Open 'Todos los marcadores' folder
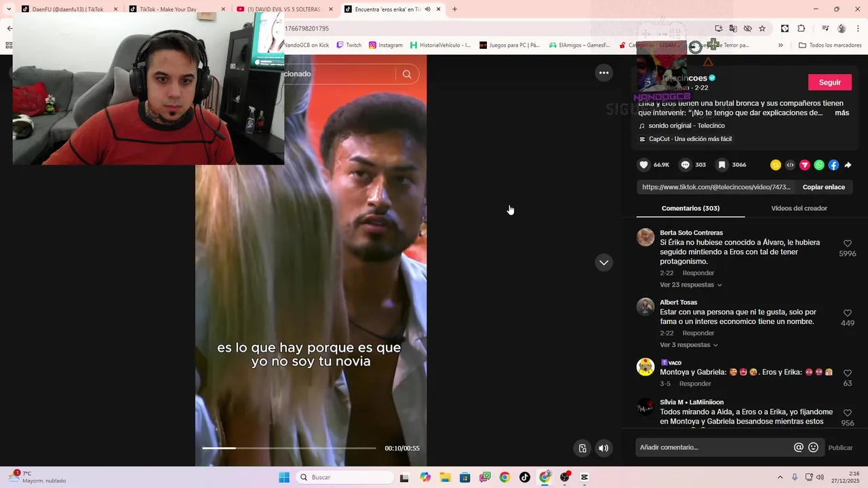The width and height of the screenshot is (868, 488). click(x=830, y=45)
